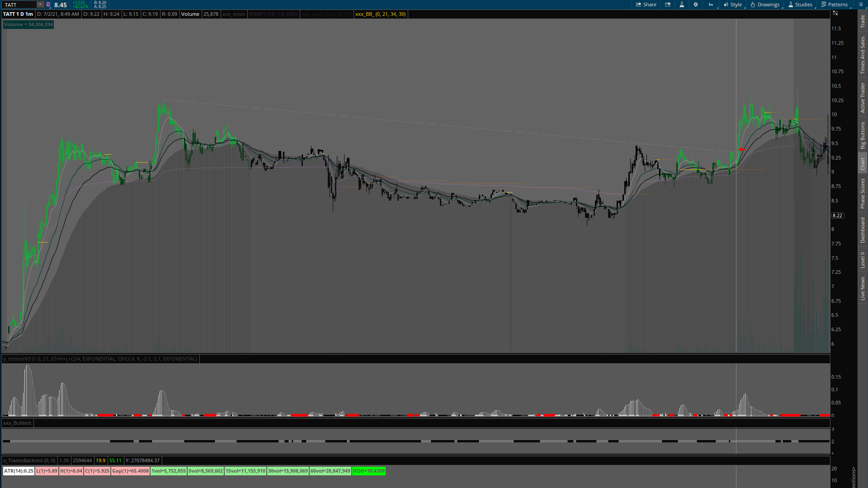Toggle the Level II side panel
Viewport: 868px width, 488px height.
pyautogui.click(x=863, y=260)
